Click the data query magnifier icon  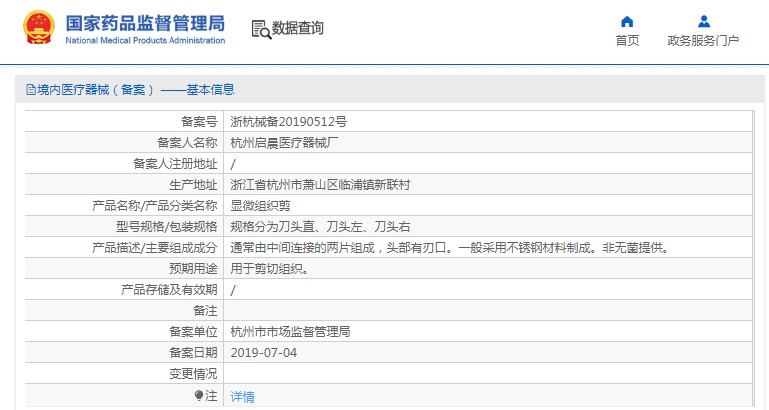coord(261,29)
